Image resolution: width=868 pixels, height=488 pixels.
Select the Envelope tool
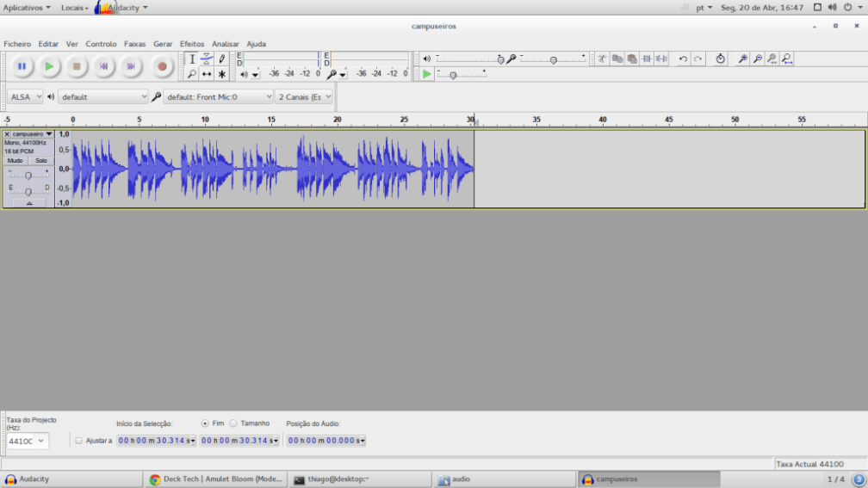coord(207,59)
